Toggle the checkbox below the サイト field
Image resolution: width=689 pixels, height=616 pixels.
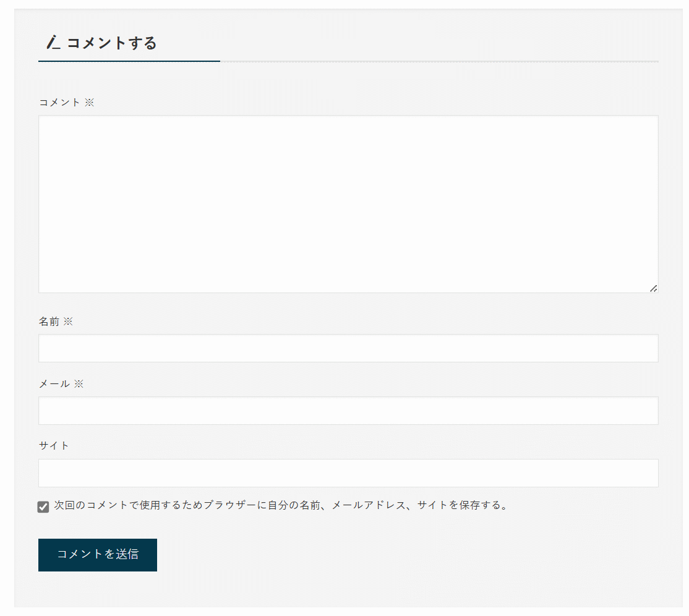point(43,506)
